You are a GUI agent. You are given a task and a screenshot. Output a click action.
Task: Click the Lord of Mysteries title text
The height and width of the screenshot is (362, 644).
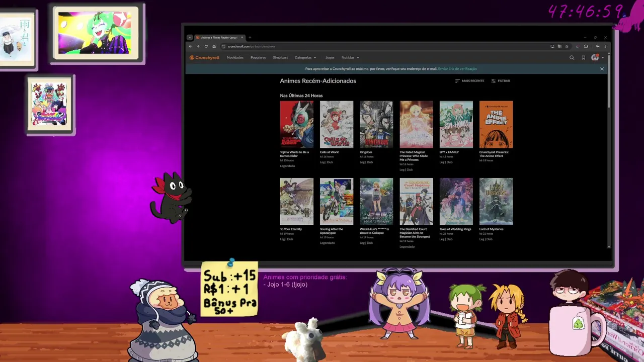[492, 229]
